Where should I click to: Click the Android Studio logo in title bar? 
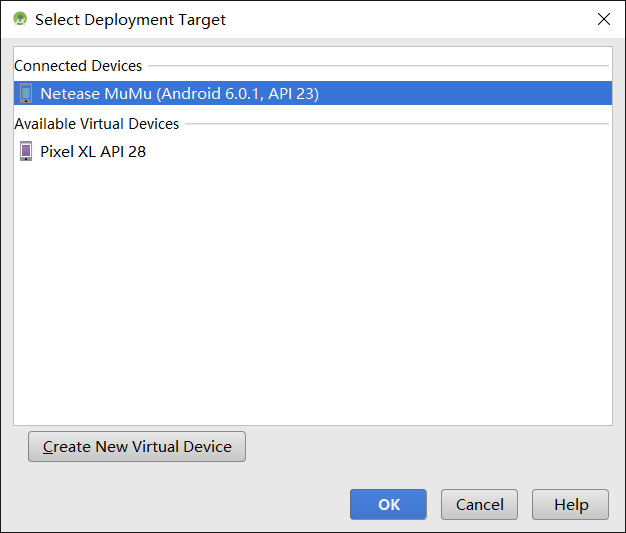click(20, 19)
